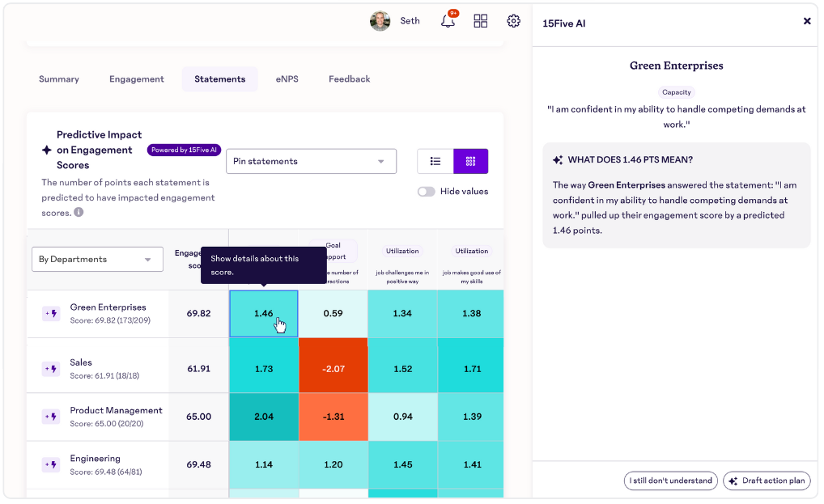Open the apps grid icon

tap(480, 21)
